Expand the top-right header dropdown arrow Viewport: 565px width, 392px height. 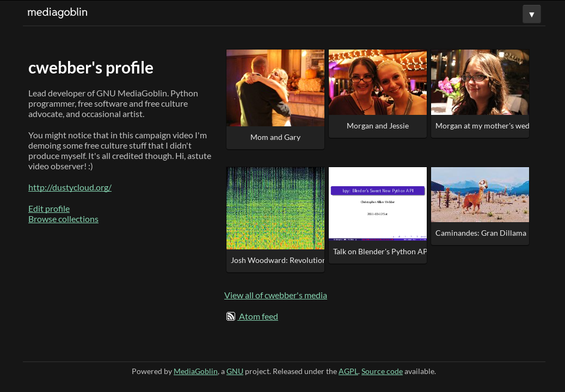click(531, 14)
